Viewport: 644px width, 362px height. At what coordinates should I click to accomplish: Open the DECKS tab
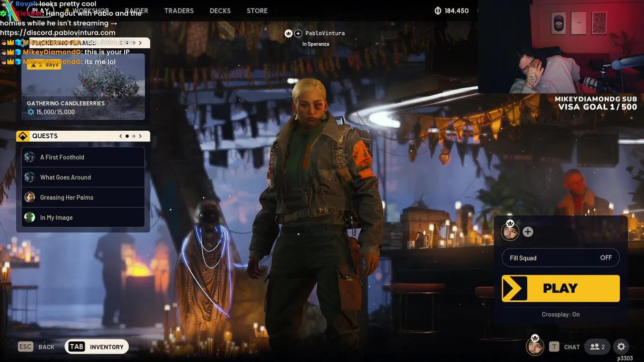(220, 11)
